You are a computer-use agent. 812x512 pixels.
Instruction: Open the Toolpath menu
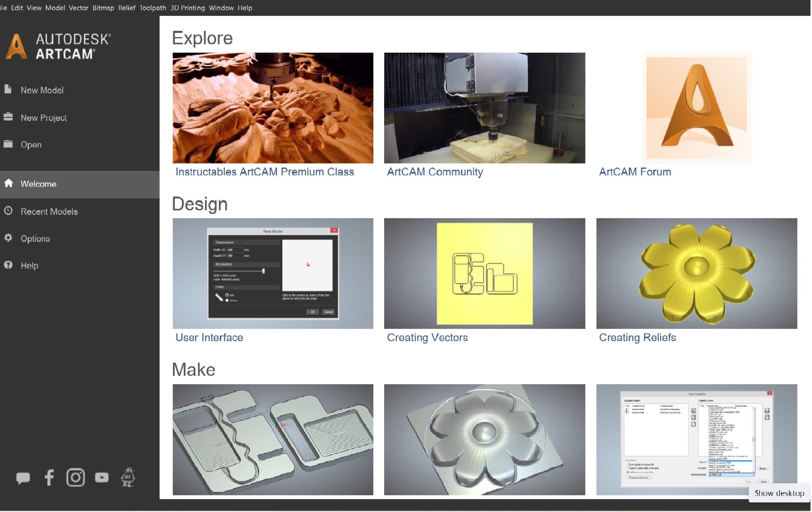(153, 7)
